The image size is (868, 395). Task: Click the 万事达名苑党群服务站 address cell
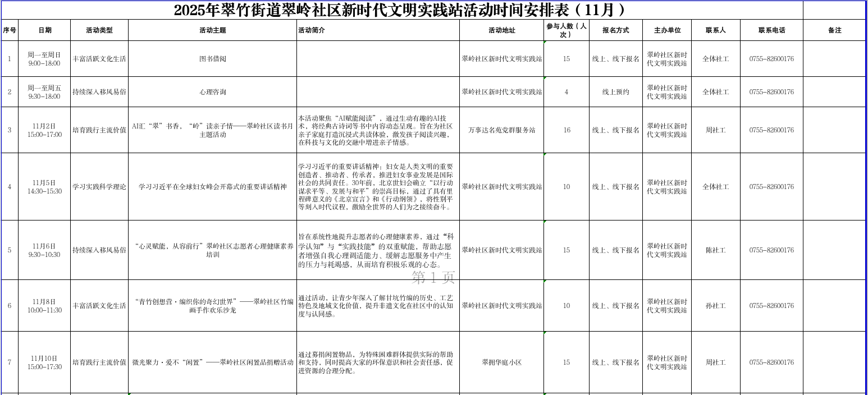point(501,130)
